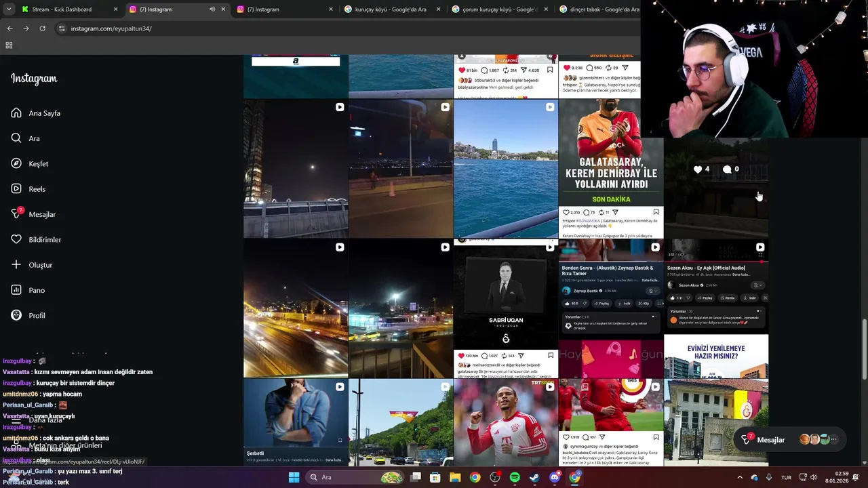
Task: Open File Explorer from taskbar
Action: point(455,477)
